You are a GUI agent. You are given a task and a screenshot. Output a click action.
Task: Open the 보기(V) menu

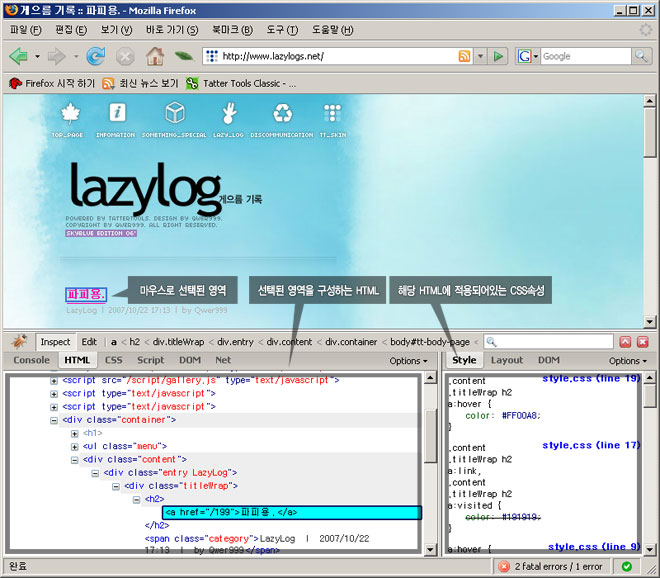(116, 30)
